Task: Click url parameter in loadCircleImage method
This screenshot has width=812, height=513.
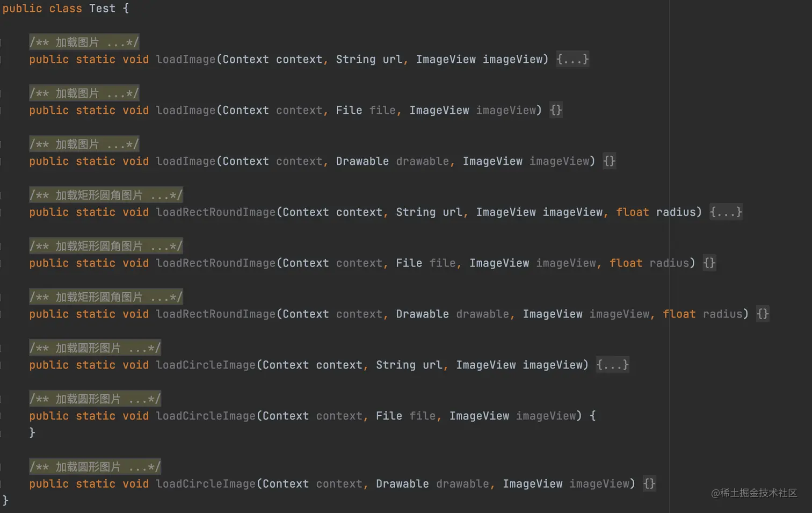Action: point(432,365)
